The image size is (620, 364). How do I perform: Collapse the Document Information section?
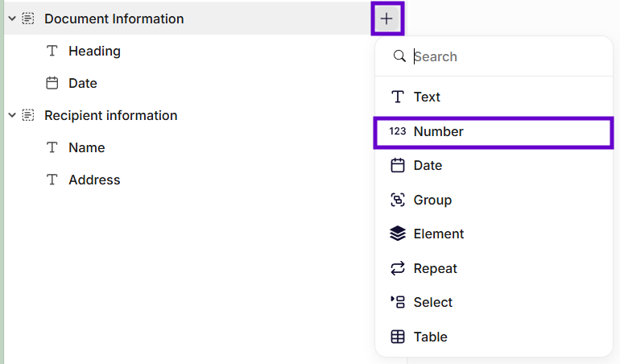click(x=12, y=19)
